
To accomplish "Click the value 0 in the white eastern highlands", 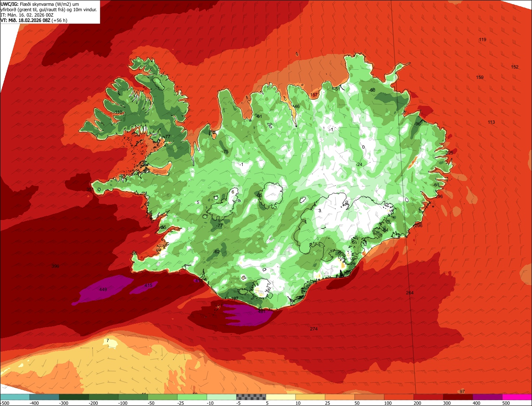I will pyautogui.click(x=363, y=147).
